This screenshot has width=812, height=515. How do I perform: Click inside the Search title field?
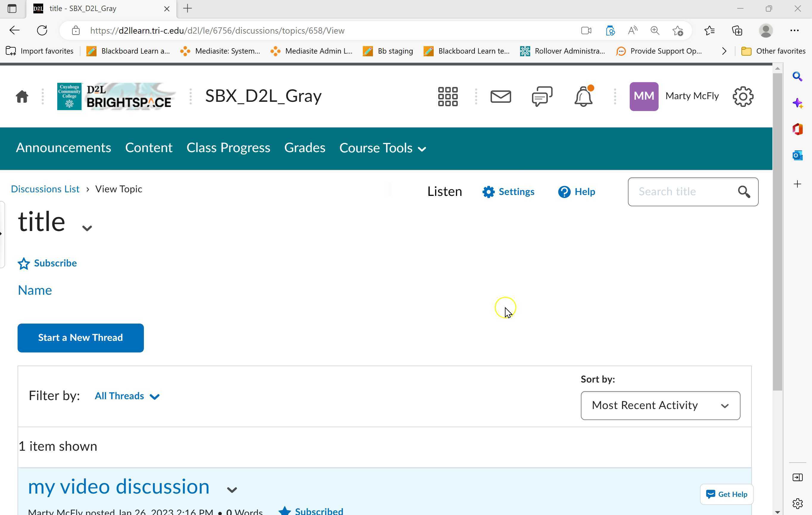point(685,192)
